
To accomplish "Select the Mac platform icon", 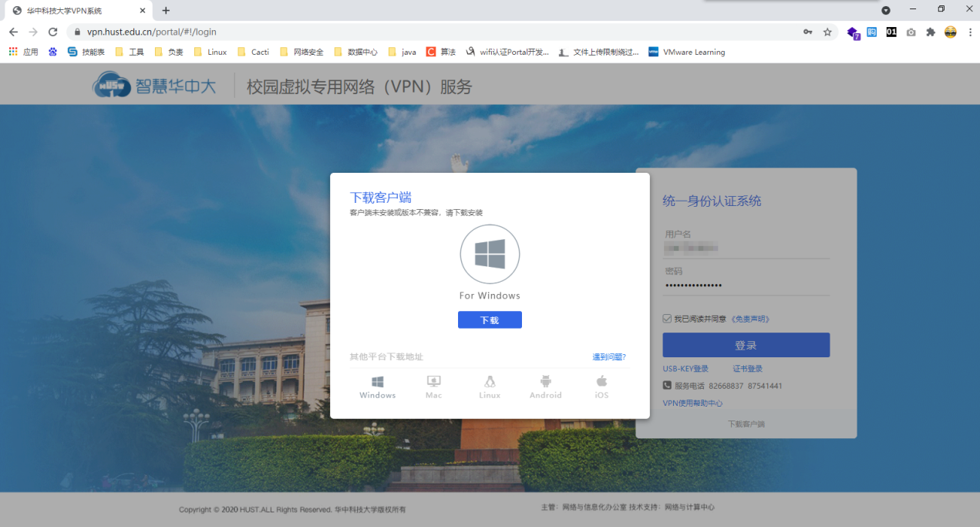I will (433, 387).
